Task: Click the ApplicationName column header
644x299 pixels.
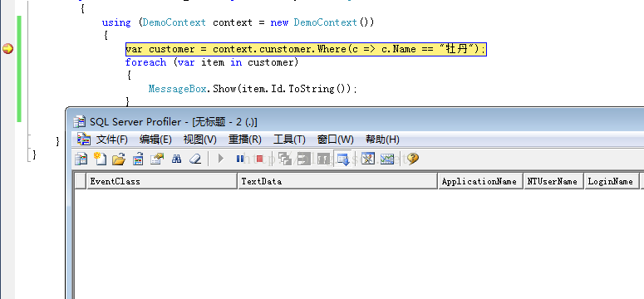Action: pos(480,181)
